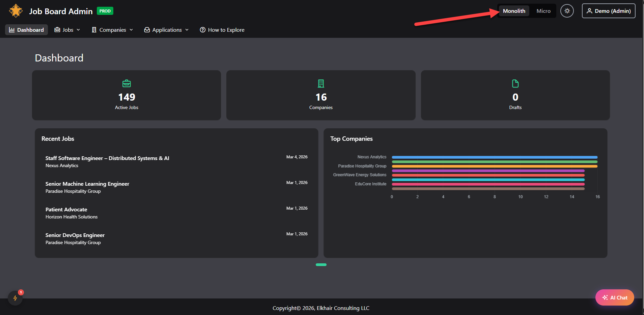The image size is (644, 315).
Task: Click the green carousel page indicator
Action: point(321,265)
